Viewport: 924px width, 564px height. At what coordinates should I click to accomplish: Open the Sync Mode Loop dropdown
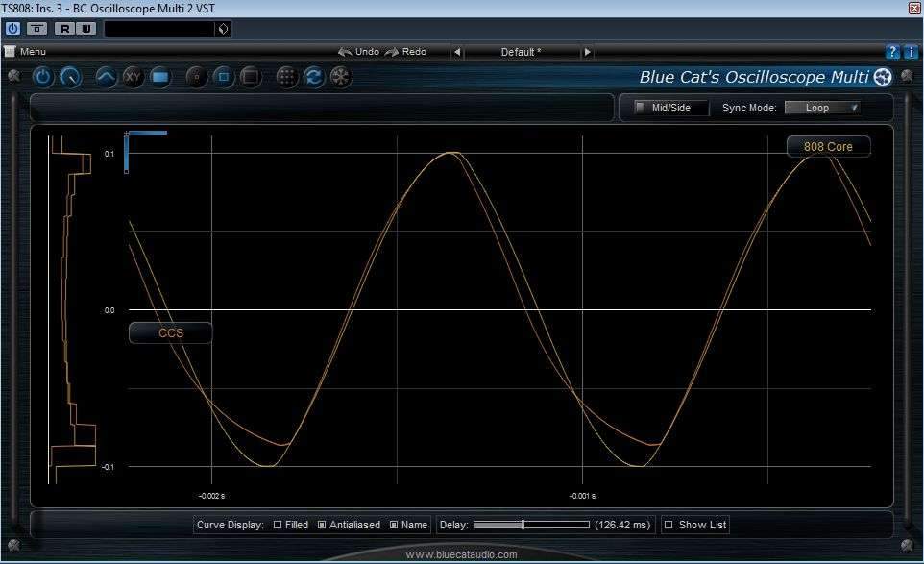[822, 108]
